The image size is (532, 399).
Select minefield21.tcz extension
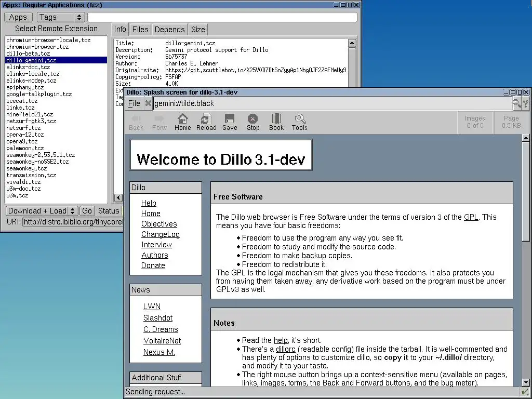(56, 114)
